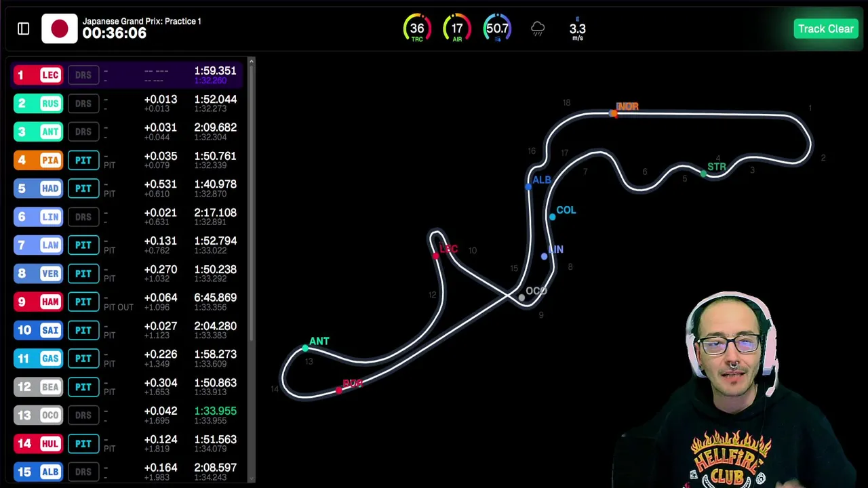
Task: Click the OCO car marker on the track map
Action: (521, 298)
